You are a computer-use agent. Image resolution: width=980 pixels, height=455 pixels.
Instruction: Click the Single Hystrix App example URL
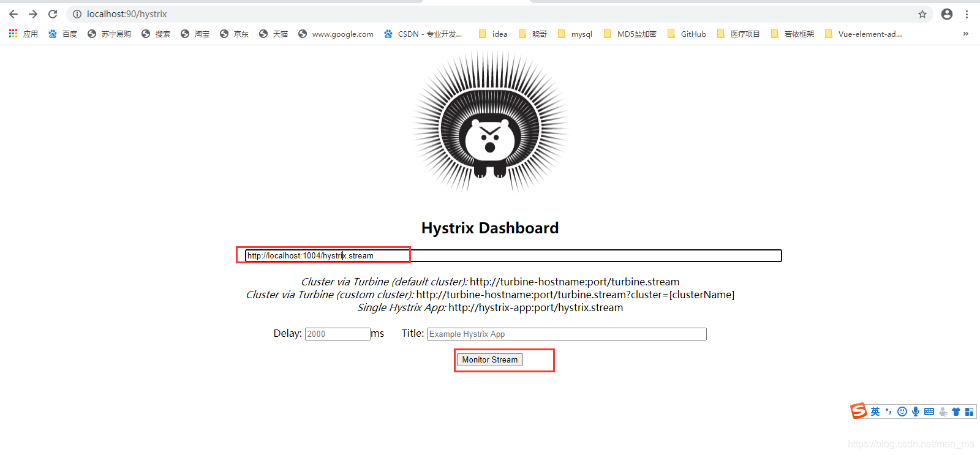[535, 307]
